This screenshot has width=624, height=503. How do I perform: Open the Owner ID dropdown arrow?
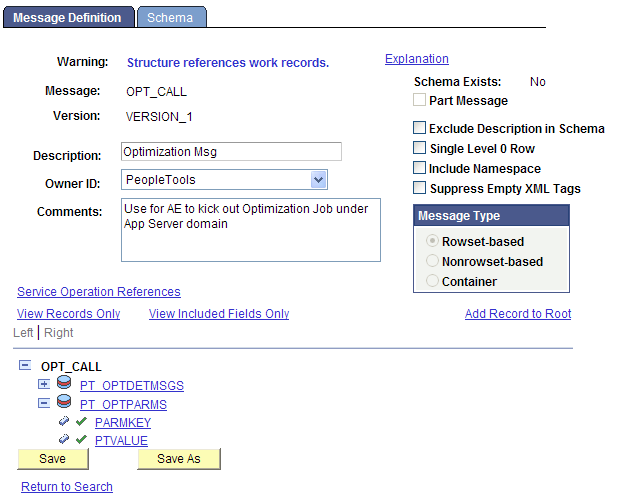(x=318, y=180)
